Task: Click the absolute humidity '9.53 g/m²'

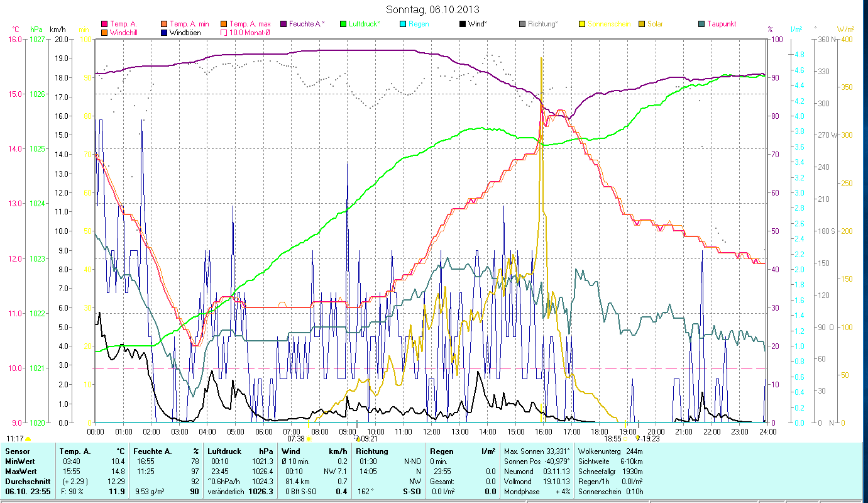Action: [x=151, y=492]
